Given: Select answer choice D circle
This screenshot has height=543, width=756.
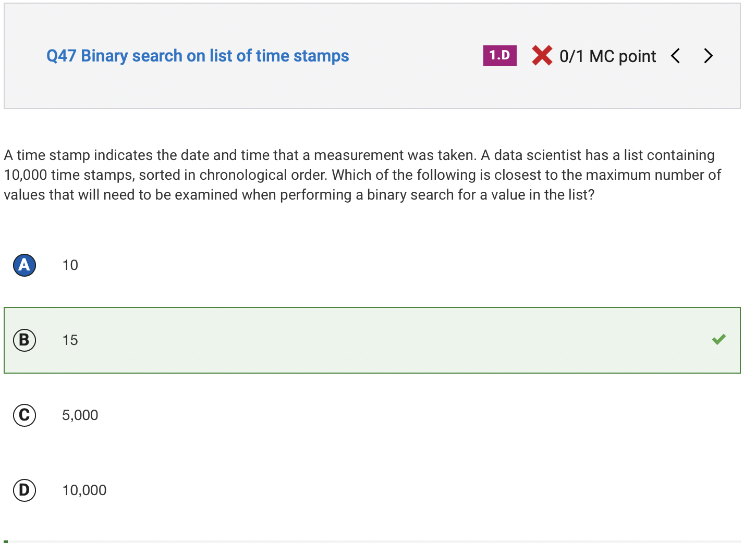Looking at the screenshot, I should 25,490.
